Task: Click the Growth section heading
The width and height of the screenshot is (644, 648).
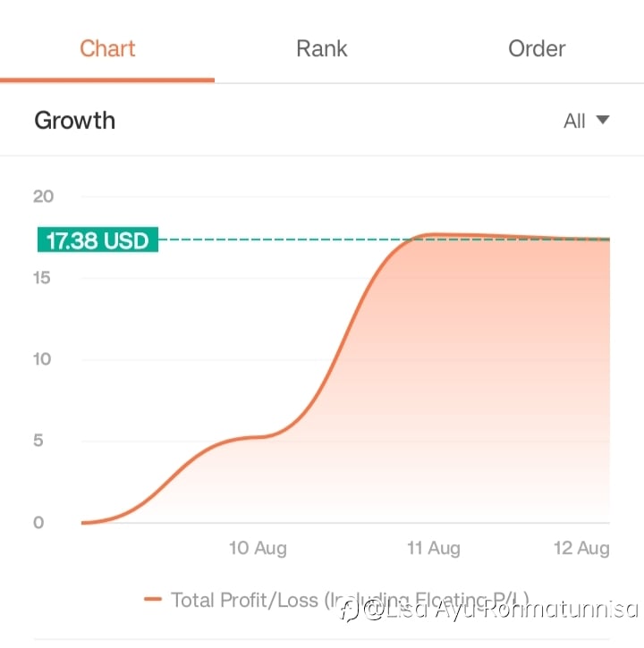Action: point(75,121)
